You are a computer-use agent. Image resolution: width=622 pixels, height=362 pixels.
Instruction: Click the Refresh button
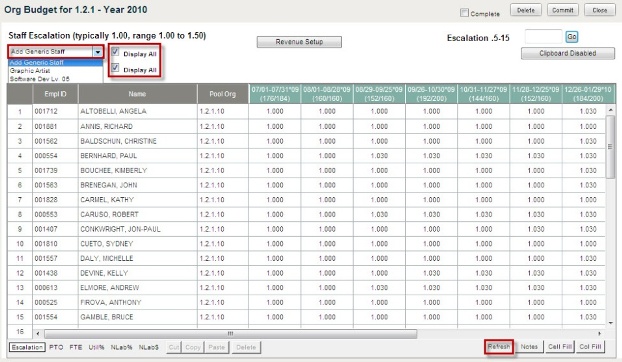499,347
